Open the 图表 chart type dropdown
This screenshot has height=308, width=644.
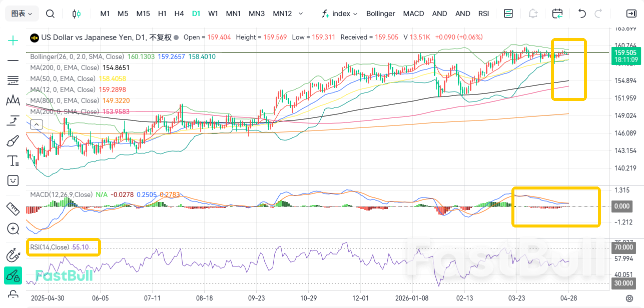pos(21,13)
